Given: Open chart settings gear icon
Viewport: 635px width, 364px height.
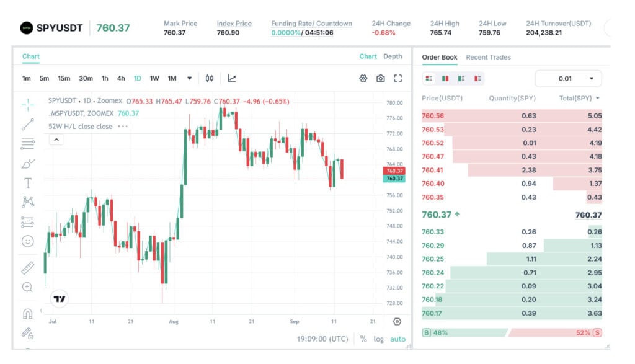Looking at the screenshot, I should (363, 78).
